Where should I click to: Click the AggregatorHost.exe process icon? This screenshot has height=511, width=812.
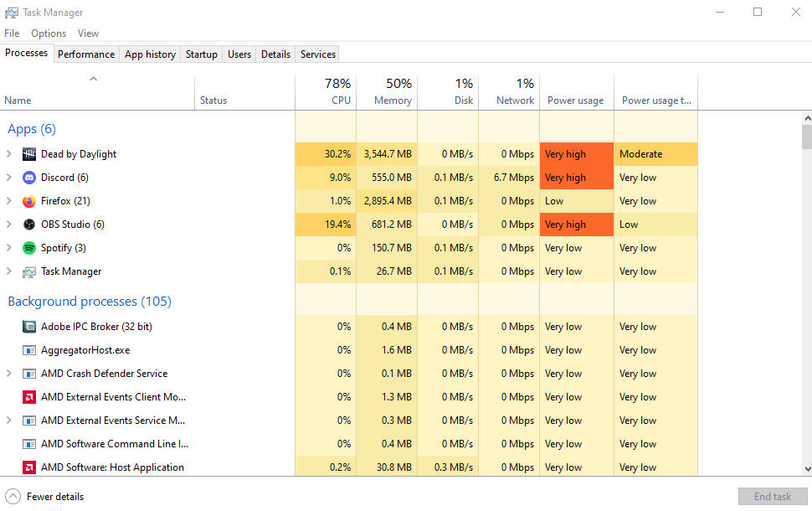29,350
